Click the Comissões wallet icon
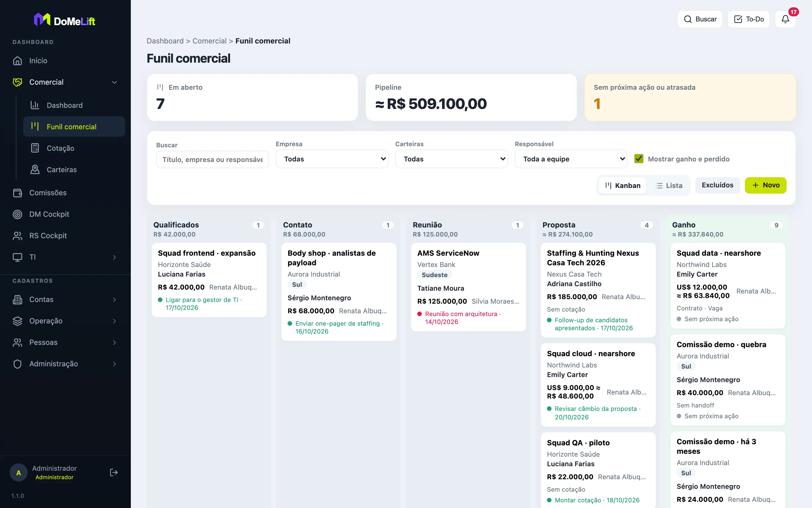Image resolution: width=812 pixels, height=508 pixels. click(17, 193)
